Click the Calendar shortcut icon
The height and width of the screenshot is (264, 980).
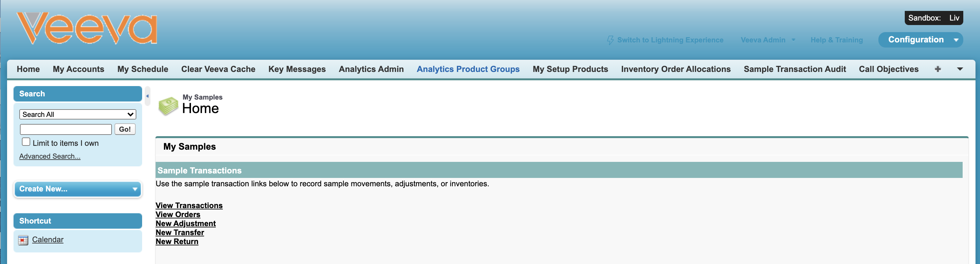pyautogui.click(x=23, y=240)
